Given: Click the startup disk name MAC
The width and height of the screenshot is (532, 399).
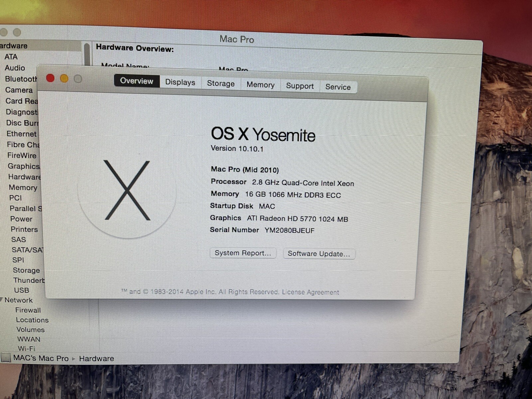Looking at the screenshot, I should (267, 206).
